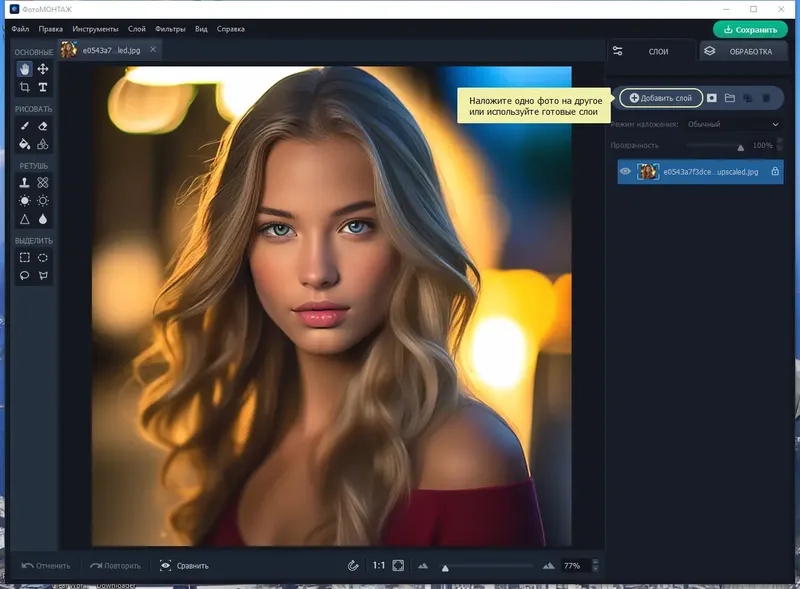Toggle the Сравнить compare view
The height and width of the screenshot is (589, 800).
pyautogui.click(x=185, y=566)
